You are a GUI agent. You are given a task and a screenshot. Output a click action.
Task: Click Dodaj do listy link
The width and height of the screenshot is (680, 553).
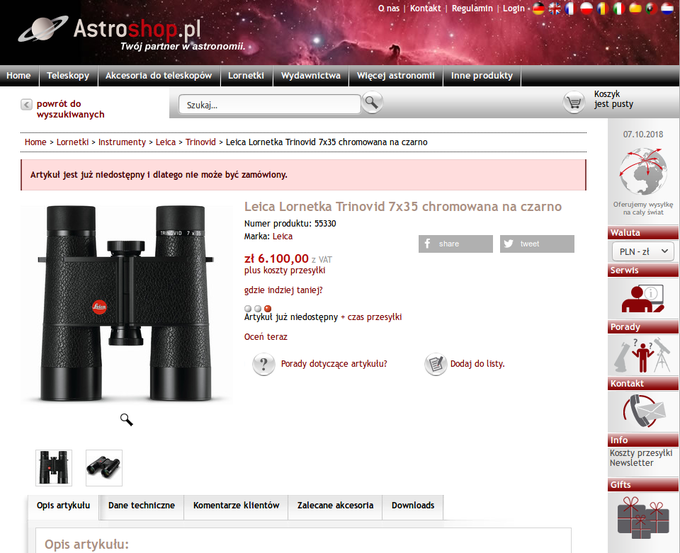[x=477, y=364]
